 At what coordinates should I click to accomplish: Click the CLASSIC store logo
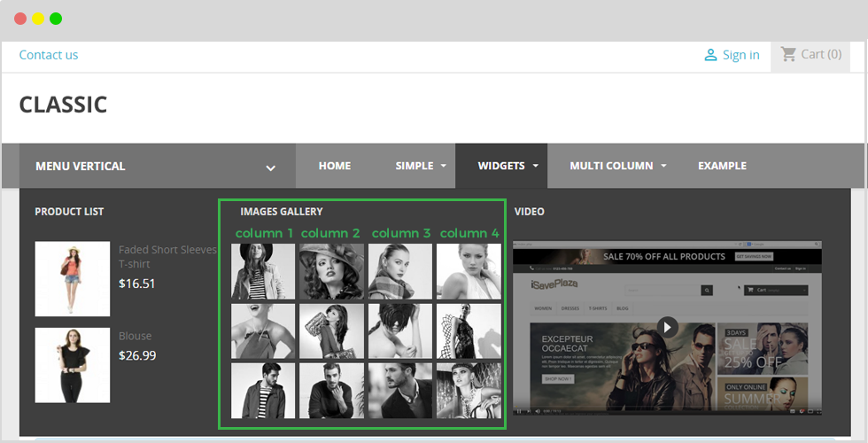[63, 105]
